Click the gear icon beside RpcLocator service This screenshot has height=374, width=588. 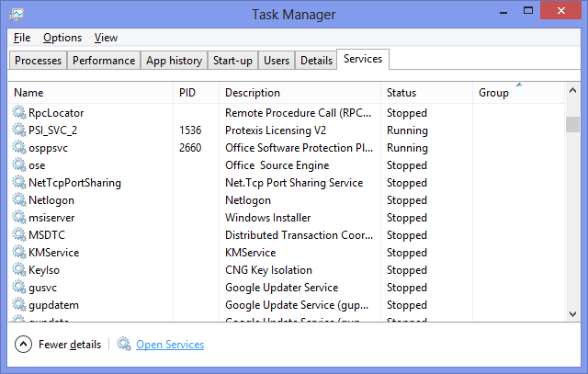tap(20, 113)
